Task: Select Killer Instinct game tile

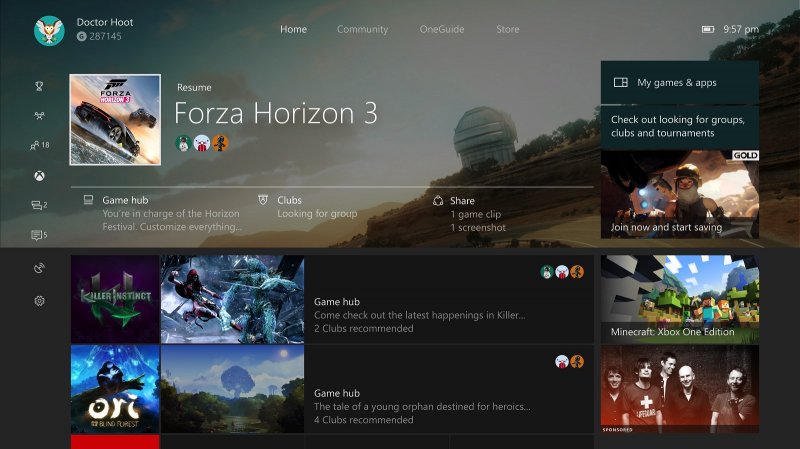Action: pyautogui.click(x=115, y=300)
